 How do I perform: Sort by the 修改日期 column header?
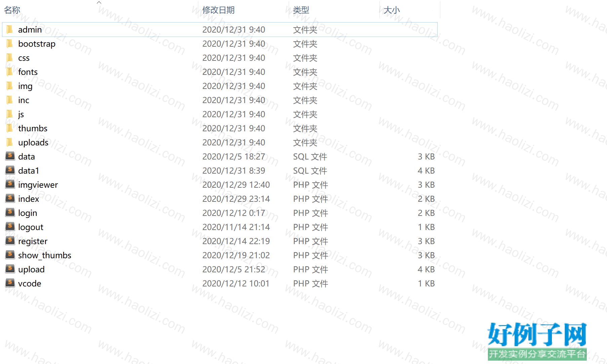[218, 10]
